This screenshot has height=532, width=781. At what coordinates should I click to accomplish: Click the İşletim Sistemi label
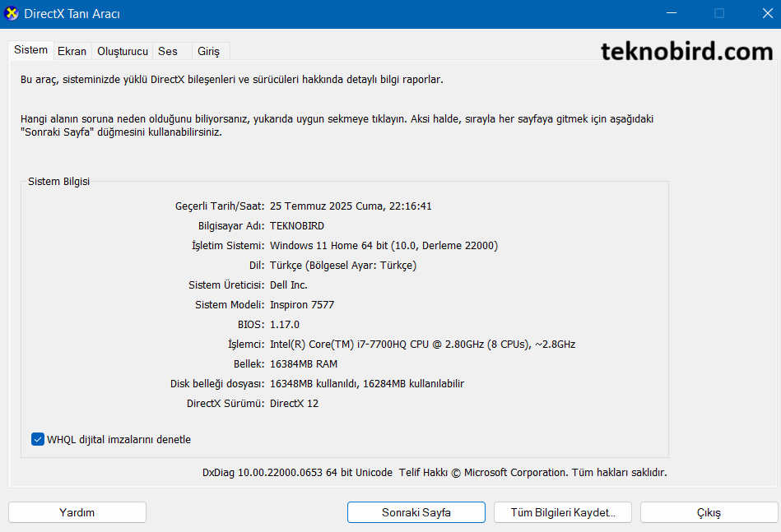pos(228,246)
